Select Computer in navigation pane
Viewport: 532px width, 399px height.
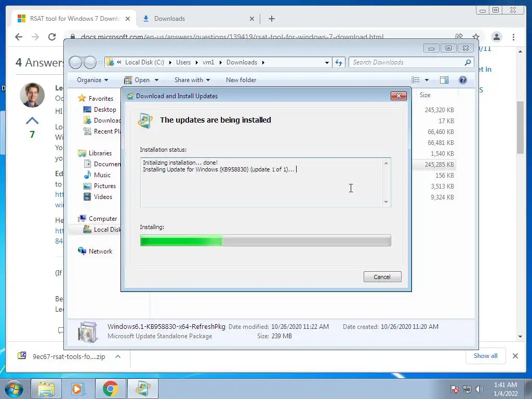[x=103, y=219]
